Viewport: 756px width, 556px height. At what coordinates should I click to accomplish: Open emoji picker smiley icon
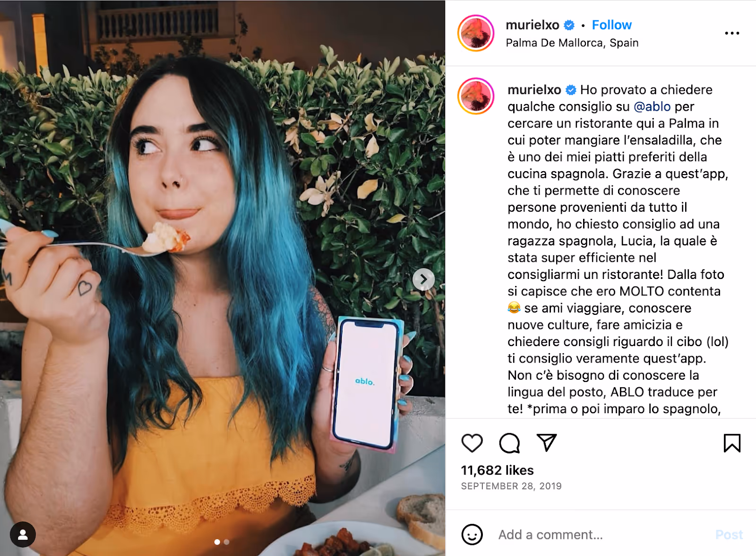(472, 535)
